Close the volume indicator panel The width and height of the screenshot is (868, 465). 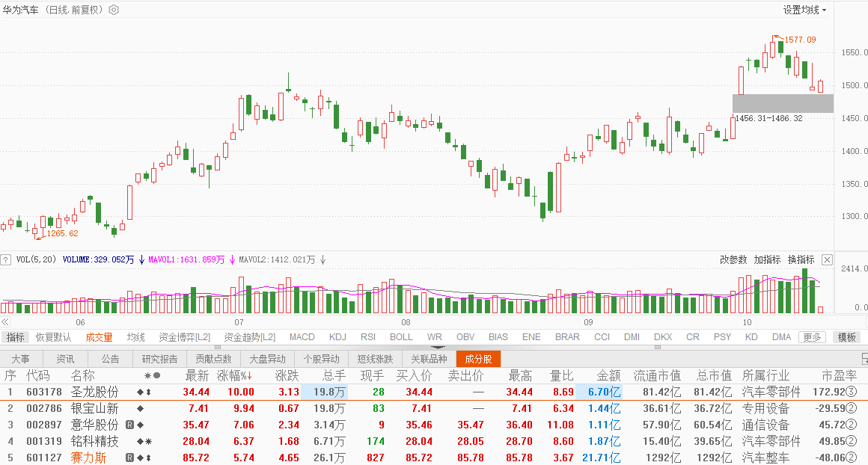click(x=827, y=260)
